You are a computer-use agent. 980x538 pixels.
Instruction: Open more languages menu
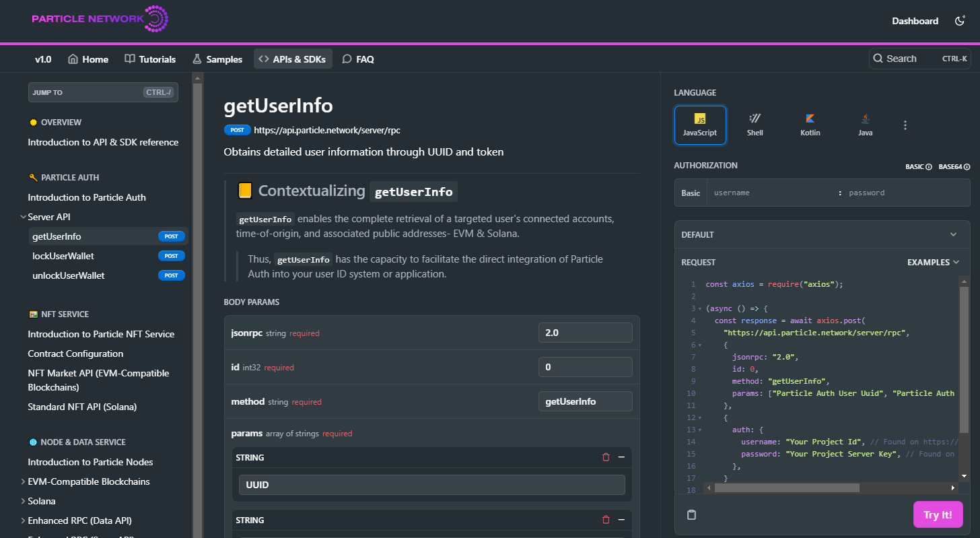pos(905,125)
